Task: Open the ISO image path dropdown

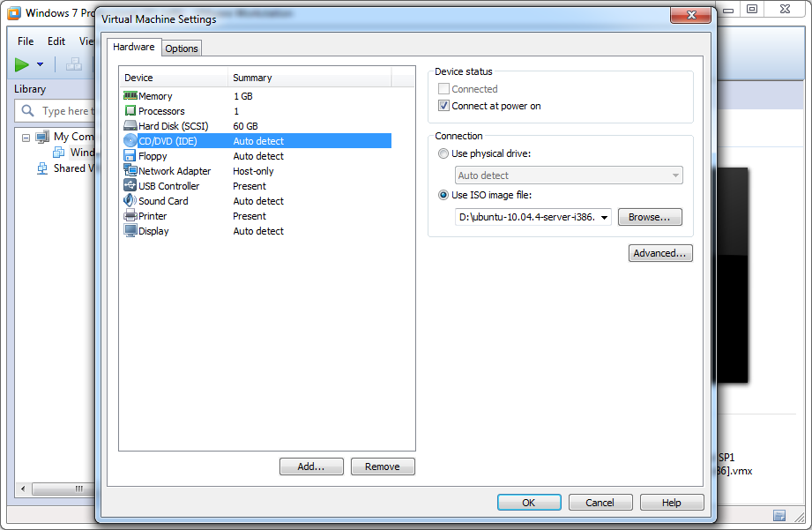Action: [x=604, y=218]
